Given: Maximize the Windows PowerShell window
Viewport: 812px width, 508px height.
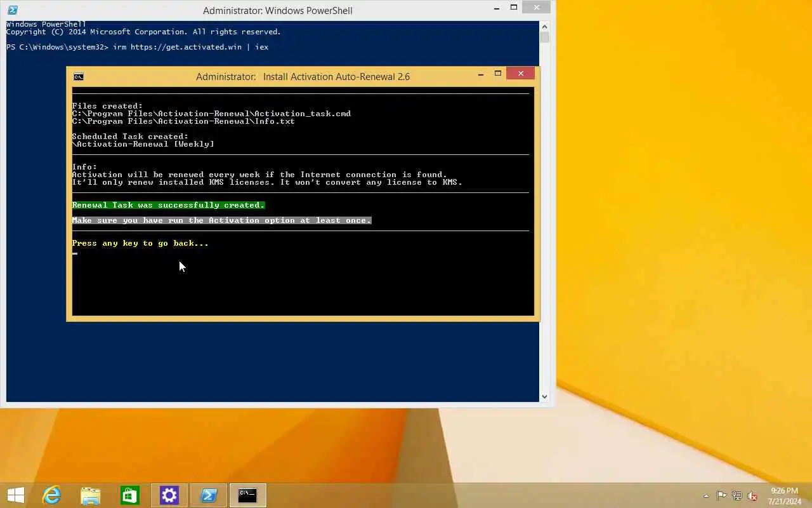Looking at the screenshot, I should [x=514, y=8].
